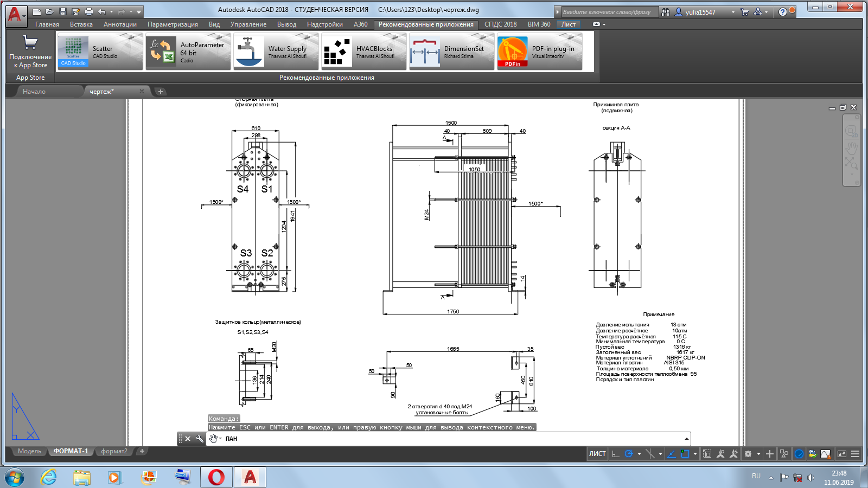Open the Лист contextual tab

click(569, 24)
